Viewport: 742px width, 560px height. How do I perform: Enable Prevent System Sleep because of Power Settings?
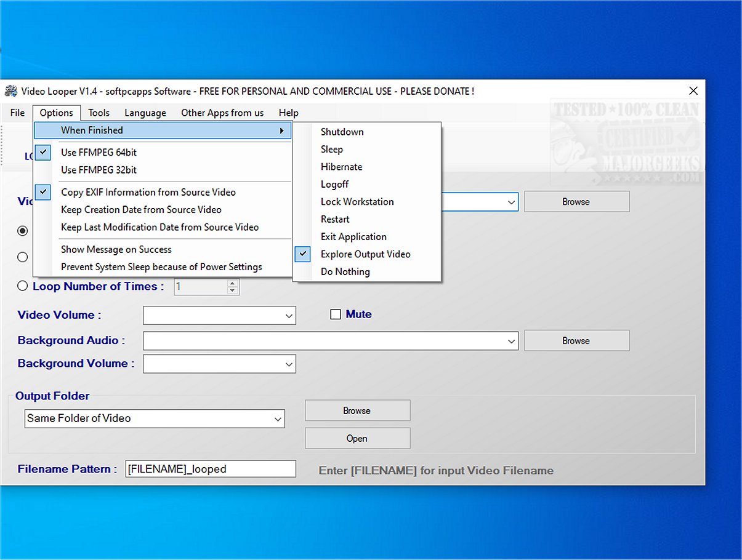(x=163, y=267)
